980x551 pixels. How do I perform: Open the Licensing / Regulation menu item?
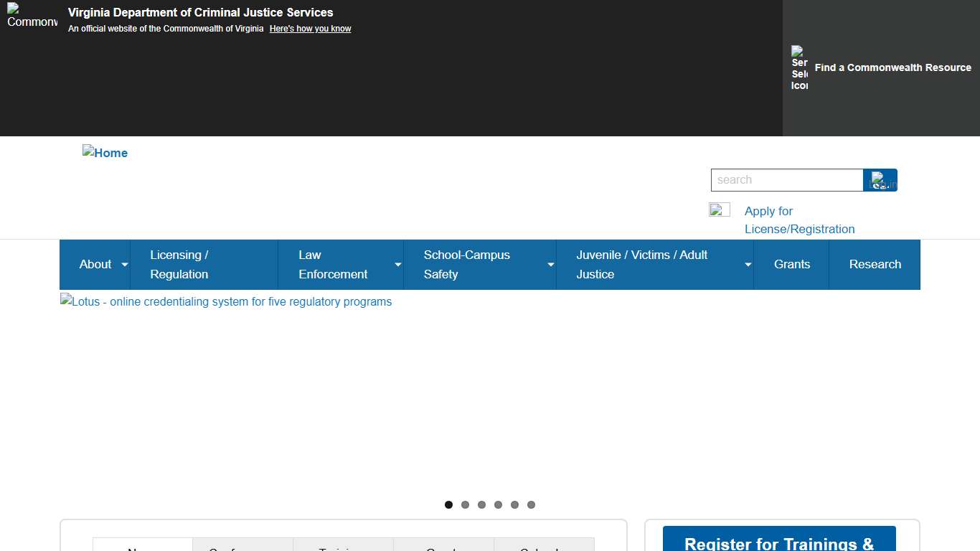[x=179, y=265]
